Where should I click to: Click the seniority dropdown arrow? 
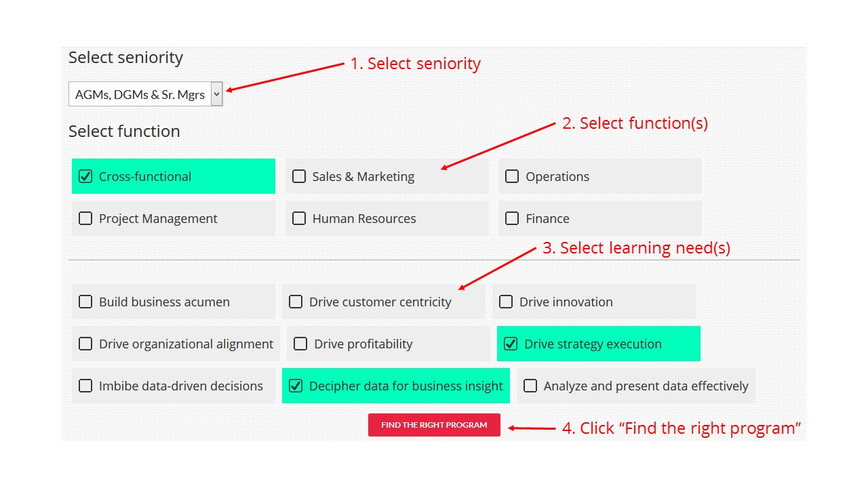tap(216, 94)
